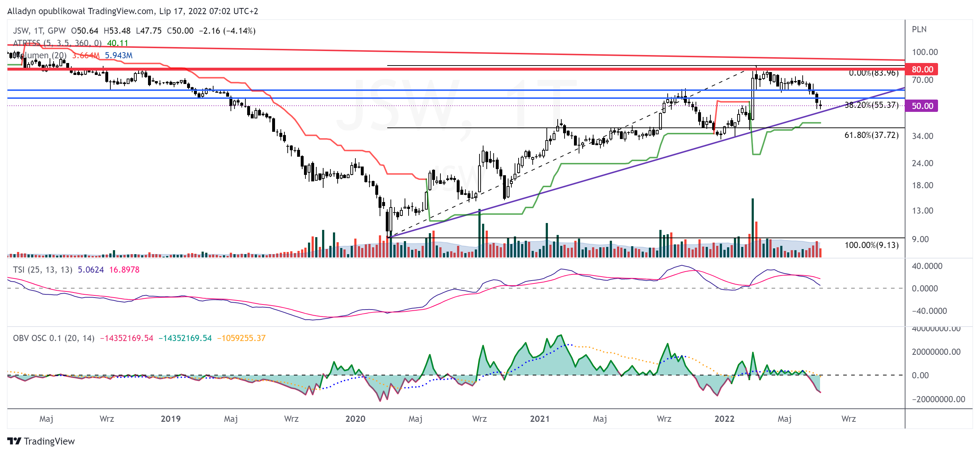Click the TSI value 16.8978 in legend
Viewport: 980px width, 454px height.
(124, 269)
